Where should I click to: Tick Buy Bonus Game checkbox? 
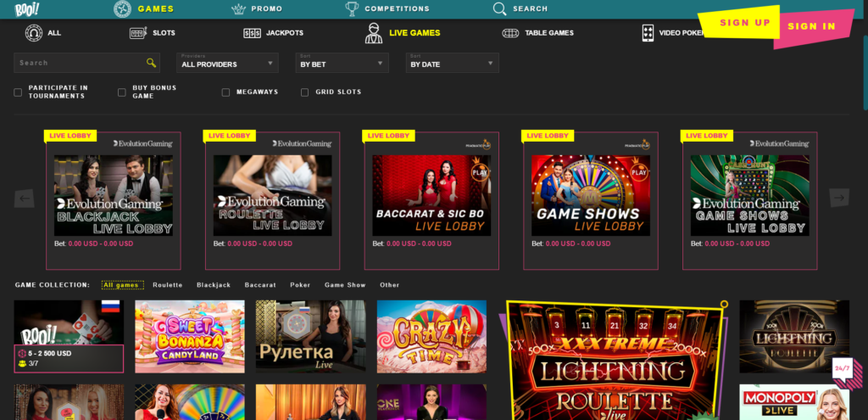[x=122, y=92]
